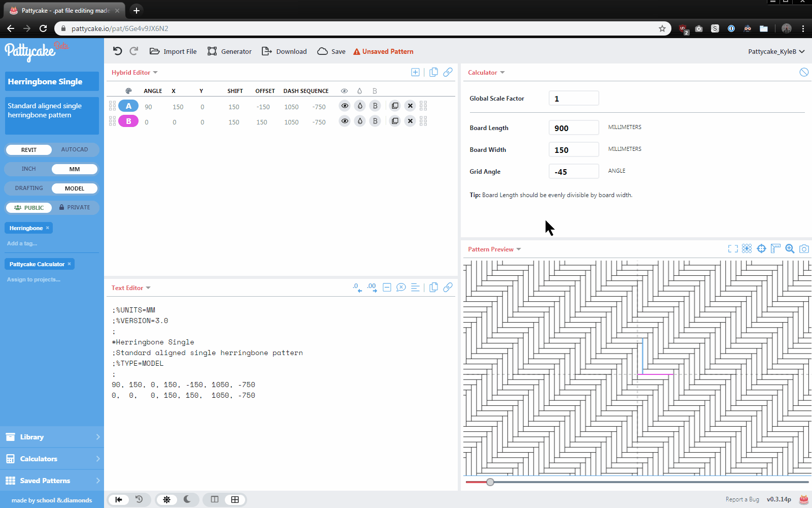
Task: Open the color palette for line A
Action: click(x=128, y=106)
